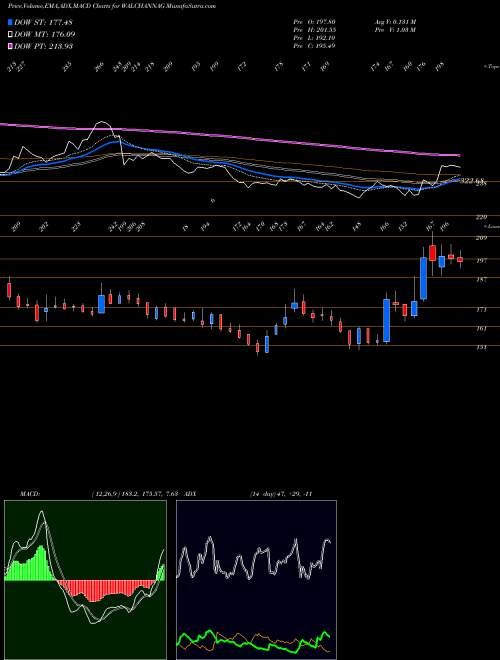
Task: Select the 'Pre C: 195.49' value
Action: click(314, 46)
